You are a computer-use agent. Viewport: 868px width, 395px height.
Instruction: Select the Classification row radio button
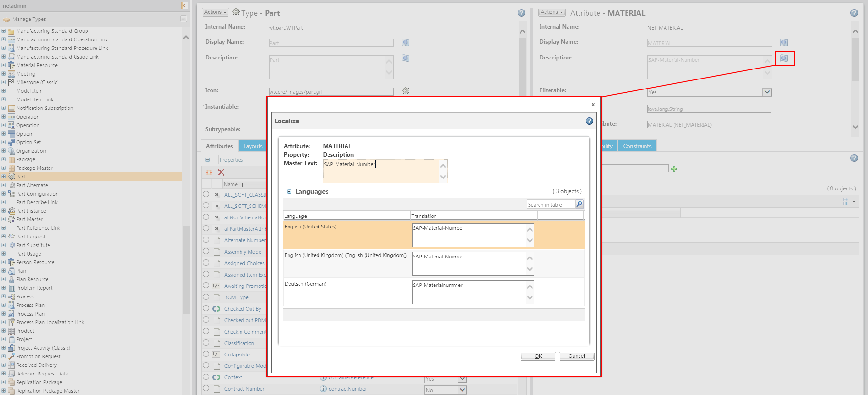[206, 343]
